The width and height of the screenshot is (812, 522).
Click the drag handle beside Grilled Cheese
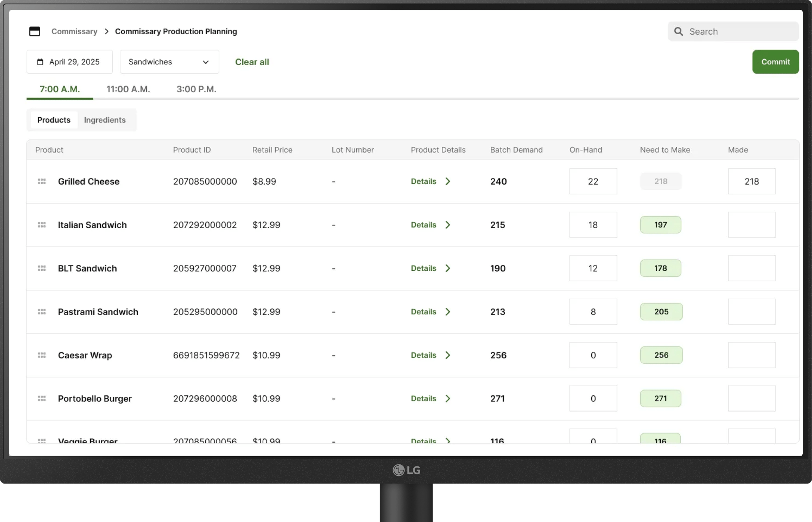[42, 181]
